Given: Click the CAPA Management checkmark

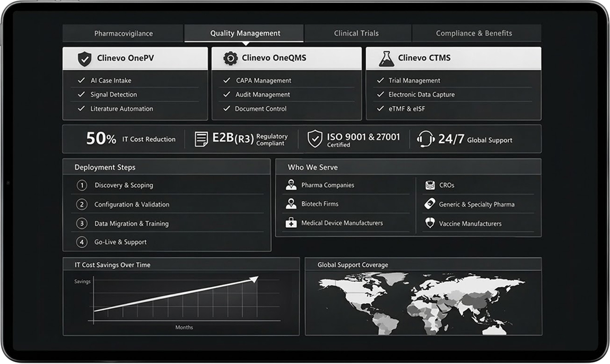Looking at the screenshot, I should pyautogui.click(x=227, y=80).
